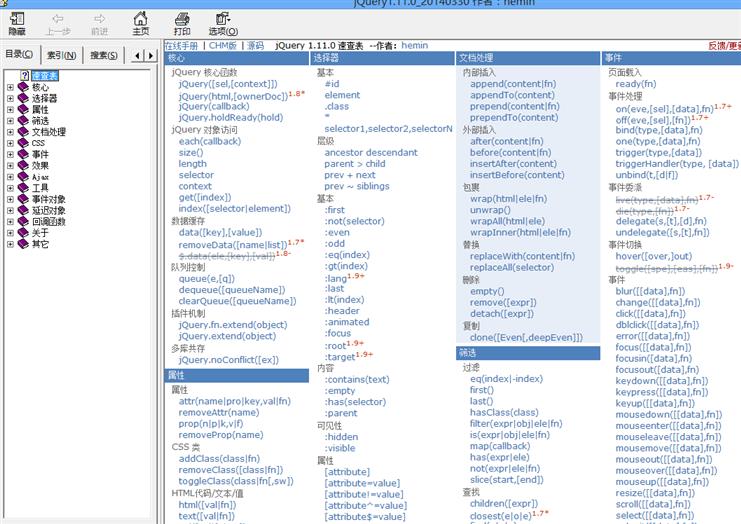The height and width of the screenshot is (524, 741).
Task: Click the book icon beside 选择器
Action: tap(23, 99)
